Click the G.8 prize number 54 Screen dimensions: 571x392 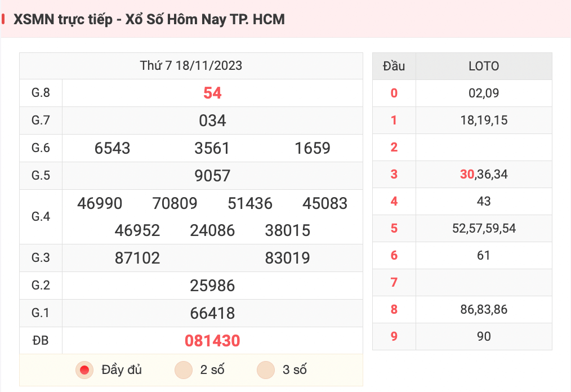pos(212,93)
